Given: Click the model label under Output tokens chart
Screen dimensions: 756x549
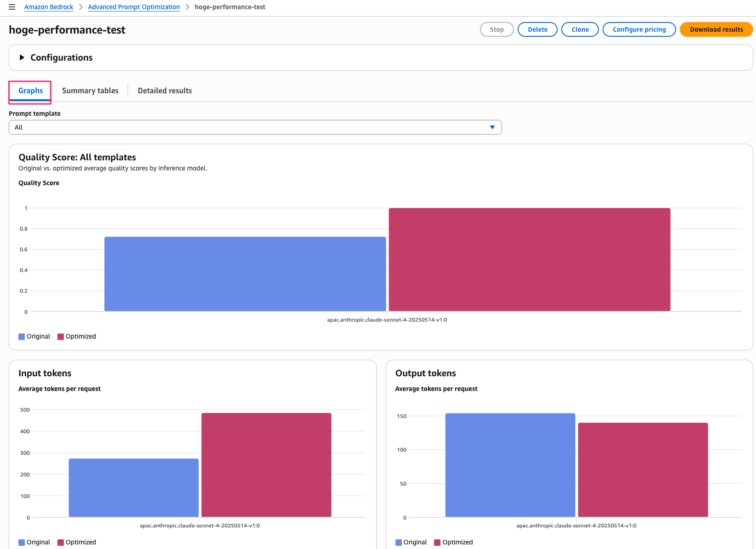Looking at the screenshot, I should (576, 526).
